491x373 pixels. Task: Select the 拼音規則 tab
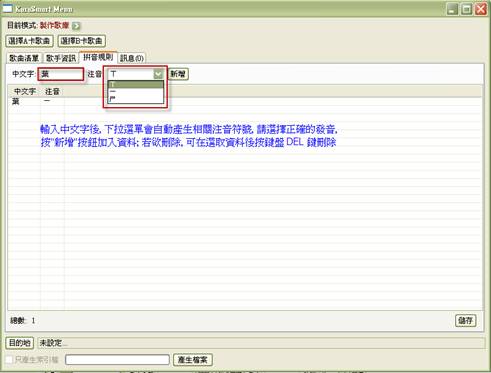pyautogui.click(x=98, y=57)
